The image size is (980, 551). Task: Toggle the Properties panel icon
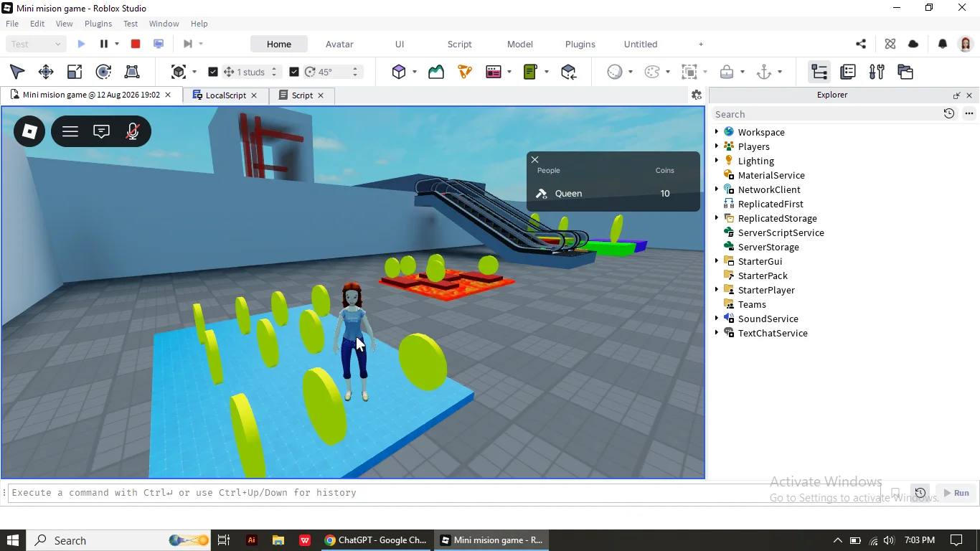848,72
